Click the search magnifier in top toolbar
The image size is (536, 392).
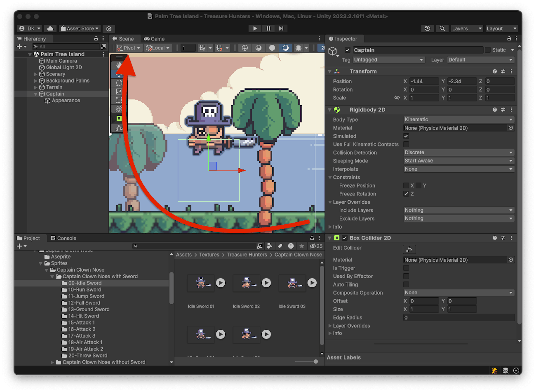pos(442,28)
